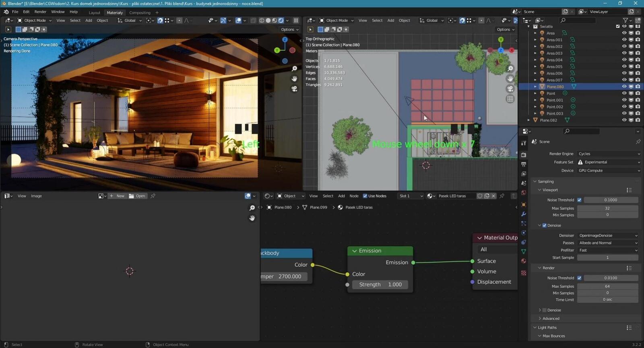This screenshot has height=348, width=644.
Task: Adjust the Emission Strength slider field
Action: [380, 284]
